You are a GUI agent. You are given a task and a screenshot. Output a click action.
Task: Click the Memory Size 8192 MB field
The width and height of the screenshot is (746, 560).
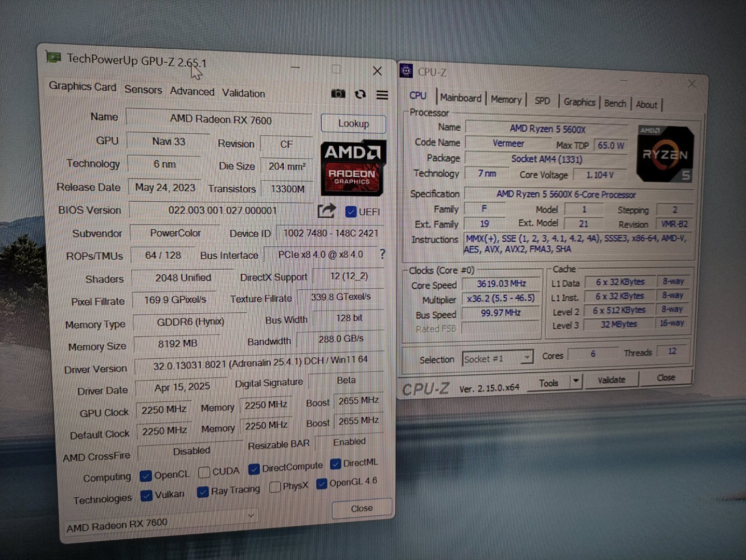pyautogui.click(x=177, y=344)
